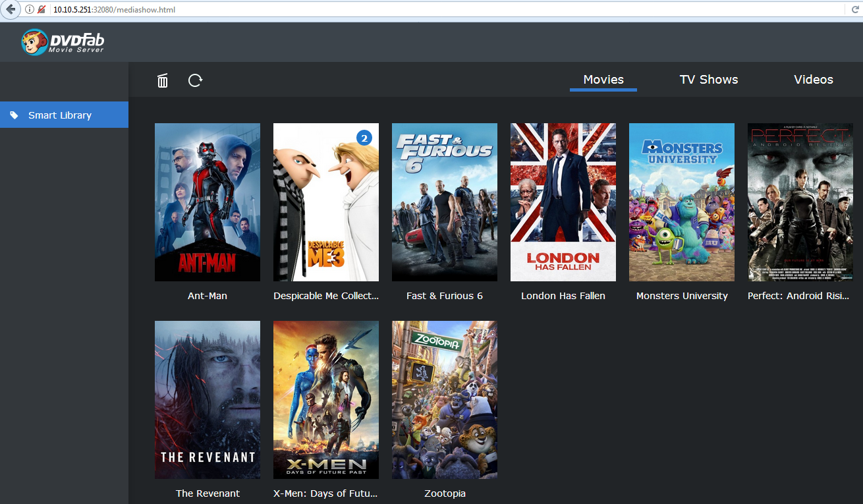Open The Revenant poster
The image size is (863, 504).
point(208,400)
